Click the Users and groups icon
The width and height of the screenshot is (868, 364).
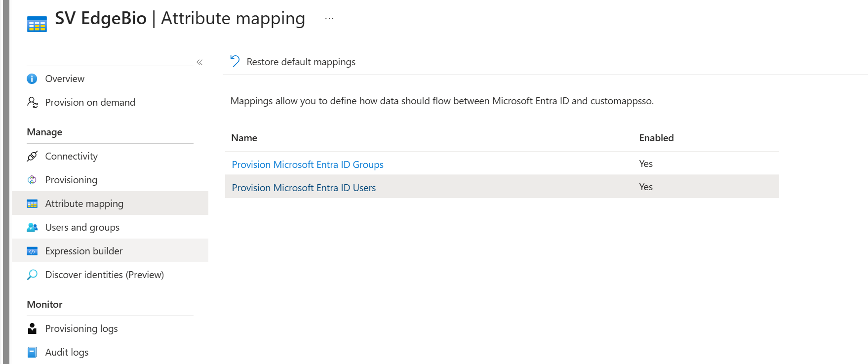coord(32,227)
